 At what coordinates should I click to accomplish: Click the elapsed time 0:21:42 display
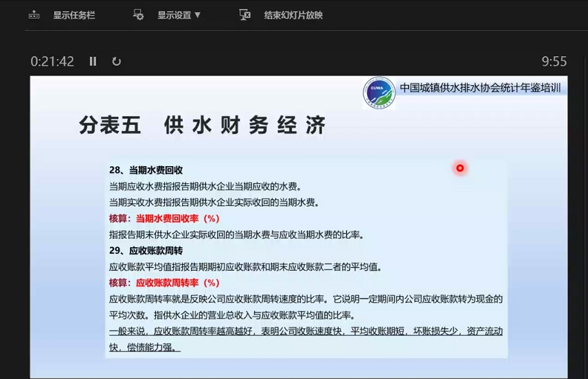pyautogui.click(x=52, y=61)
